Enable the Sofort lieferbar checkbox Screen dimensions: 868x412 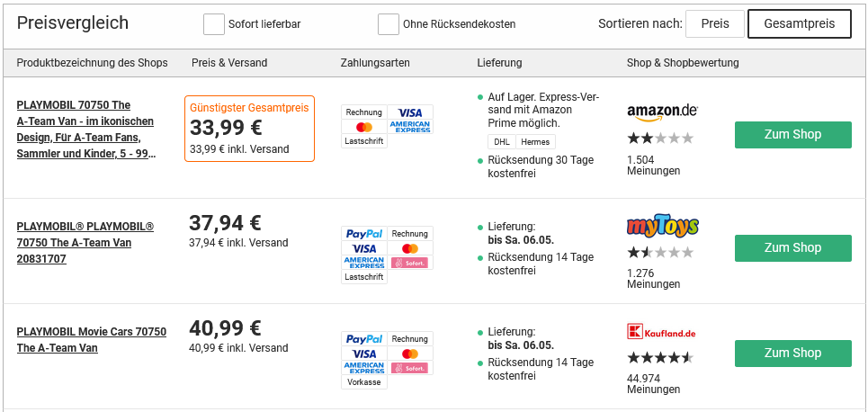[214, 24]
